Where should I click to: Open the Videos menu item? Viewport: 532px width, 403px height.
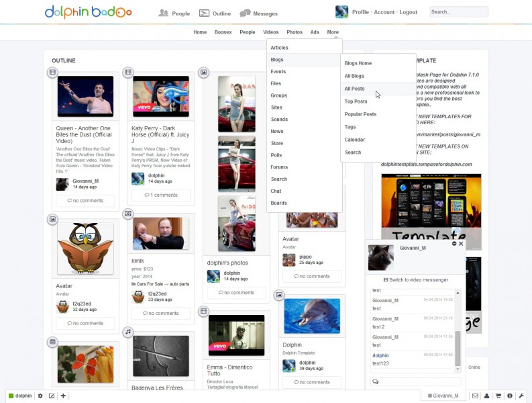[271, 32]
